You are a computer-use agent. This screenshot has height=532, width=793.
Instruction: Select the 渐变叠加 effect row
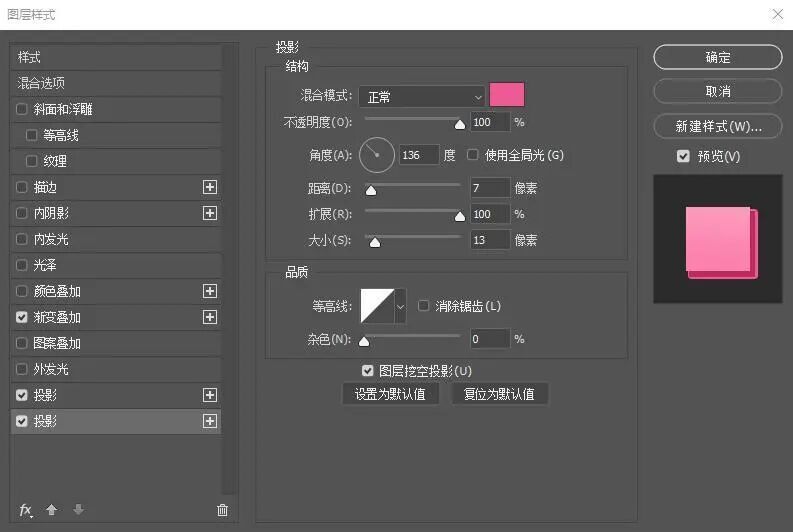(x=115, y=317)
